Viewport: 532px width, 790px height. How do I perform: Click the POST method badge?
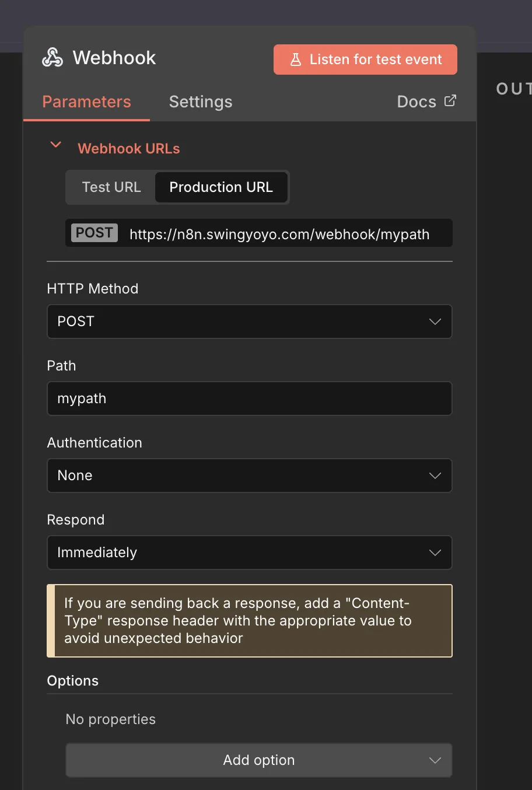pyautogui.click(x=94, y=233)
